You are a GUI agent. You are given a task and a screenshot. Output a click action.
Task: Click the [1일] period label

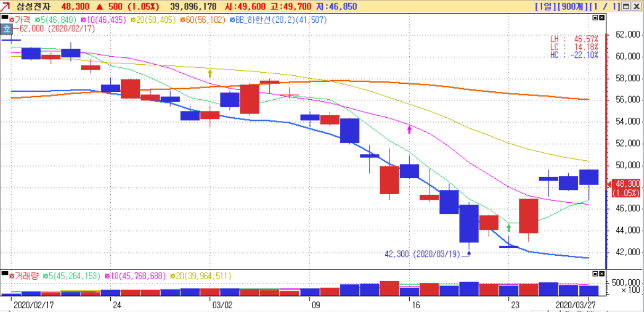tap(544, 7)
